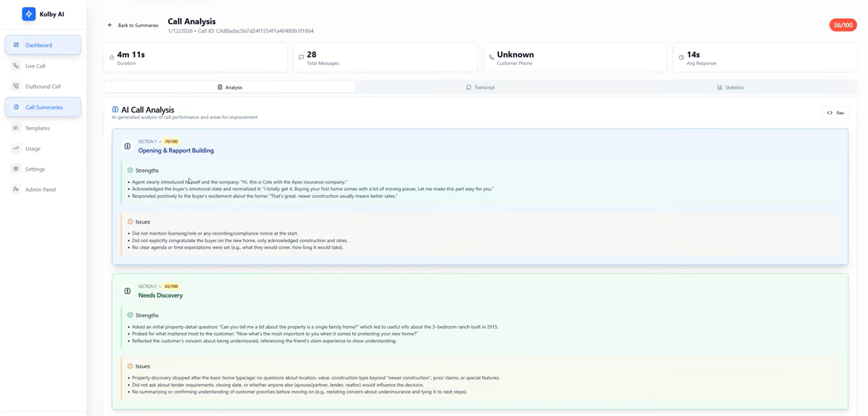868x416 pixels.
Task: Expand the Needs Discovery section
Action: 161,295
